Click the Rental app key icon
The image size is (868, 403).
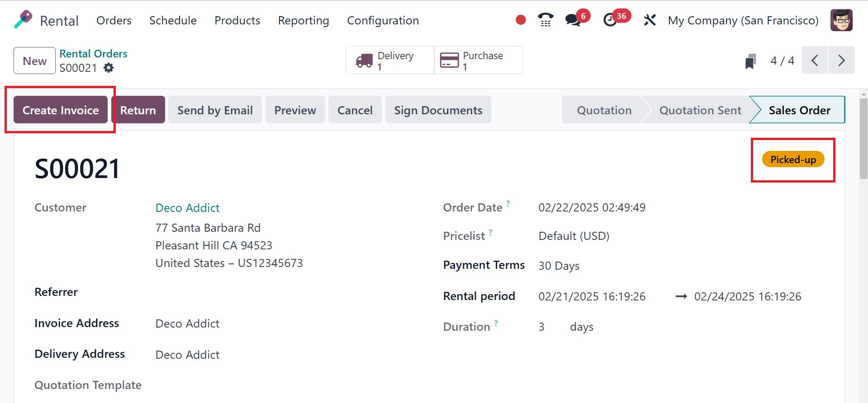coord(23,20)
